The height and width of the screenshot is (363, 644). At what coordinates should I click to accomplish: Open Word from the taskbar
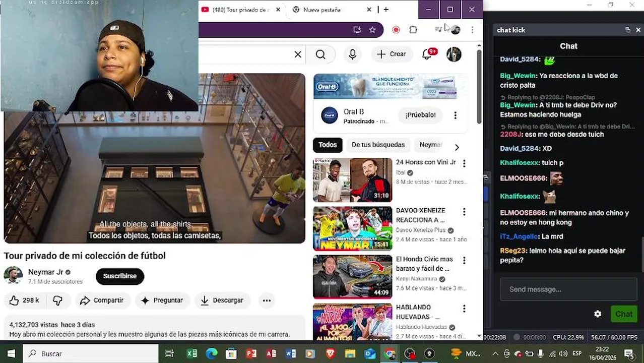[x=291, y=353]
